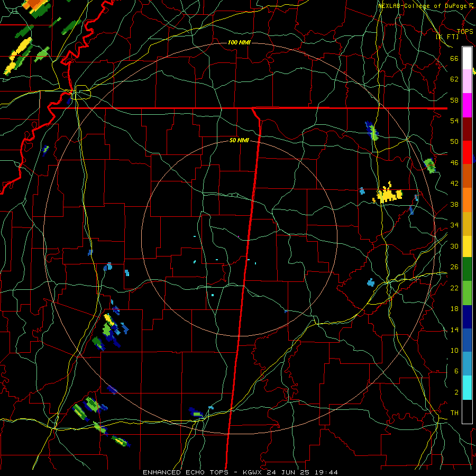
Task: Choose the cyan legend color band
Action: coord(467,388)
